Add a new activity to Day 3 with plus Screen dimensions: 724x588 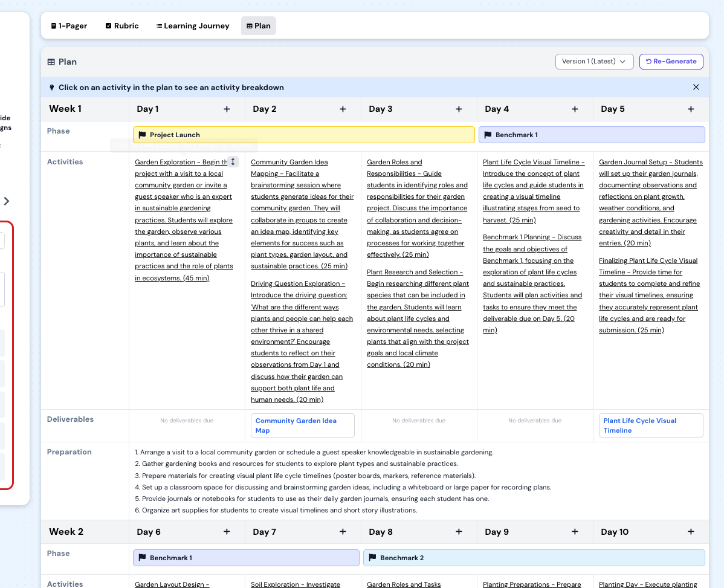[459, 109]
